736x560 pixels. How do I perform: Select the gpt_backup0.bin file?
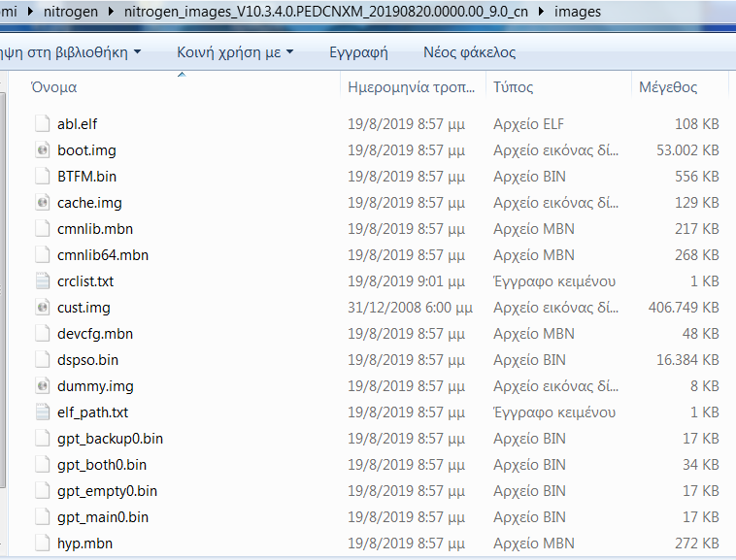click(110, 439)
